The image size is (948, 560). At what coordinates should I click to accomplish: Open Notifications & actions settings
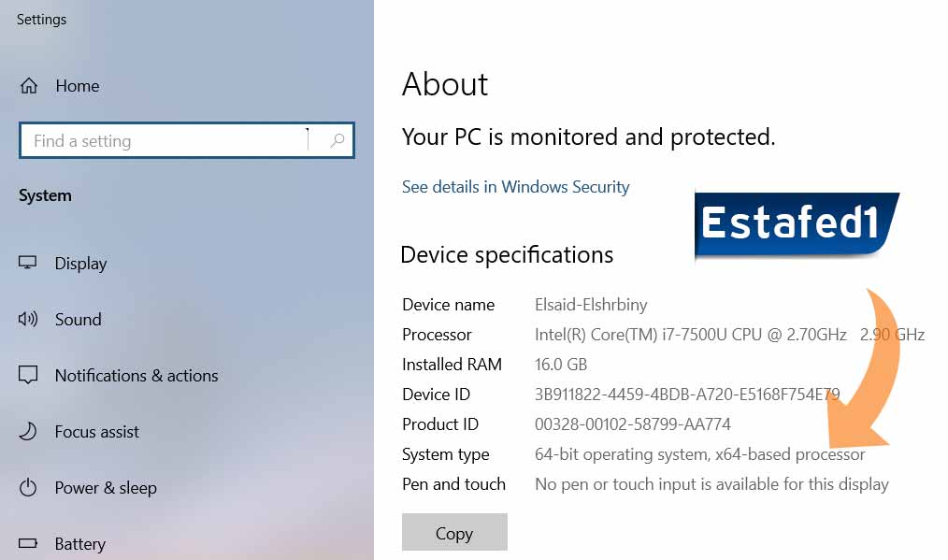(x=136, y=376)
